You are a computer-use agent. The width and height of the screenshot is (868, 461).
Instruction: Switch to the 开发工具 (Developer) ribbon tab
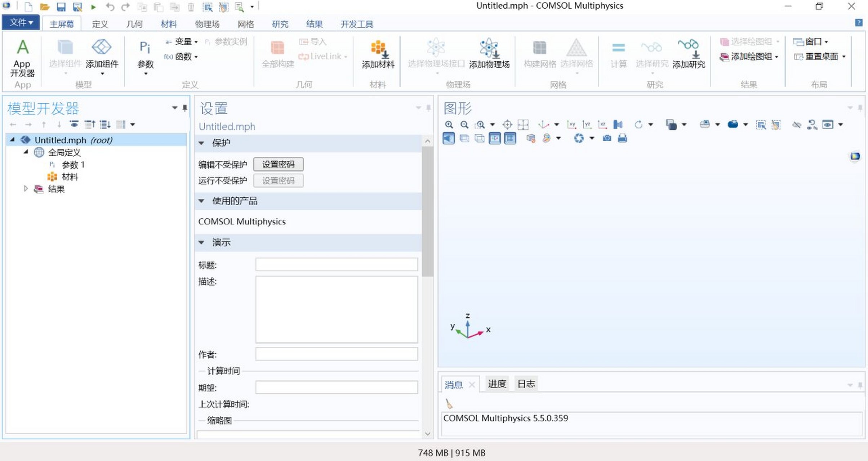pos(357,24)
